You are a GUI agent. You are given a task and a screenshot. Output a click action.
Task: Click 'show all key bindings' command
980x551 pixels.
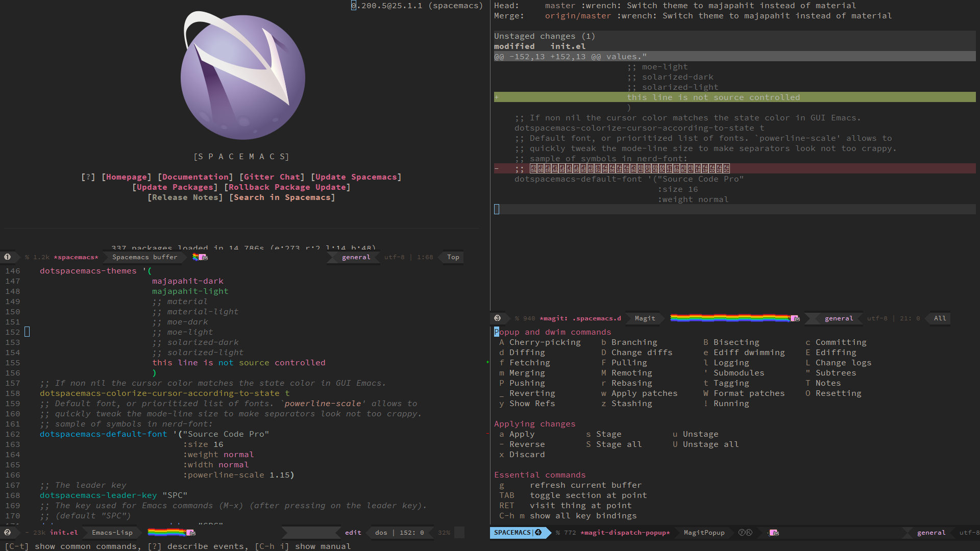click(568, 516)
